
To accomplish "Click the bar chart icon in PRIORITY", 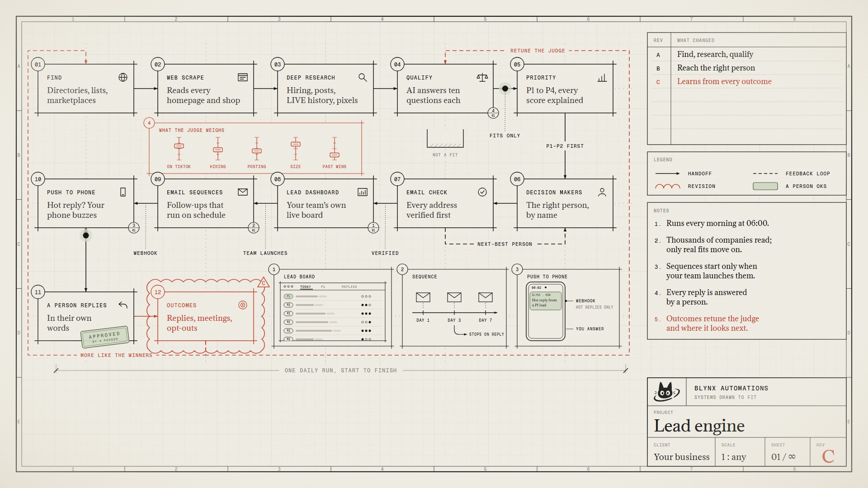I will click(x=602, y=78).
